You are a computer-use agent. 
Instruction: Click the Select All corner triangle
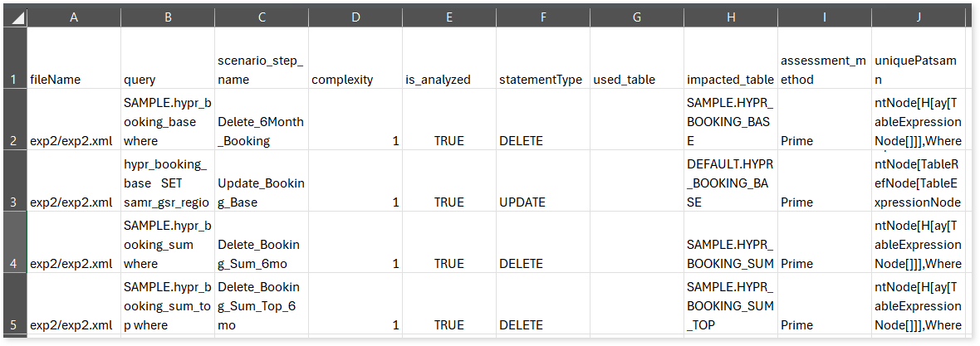[x=16, y=17]
